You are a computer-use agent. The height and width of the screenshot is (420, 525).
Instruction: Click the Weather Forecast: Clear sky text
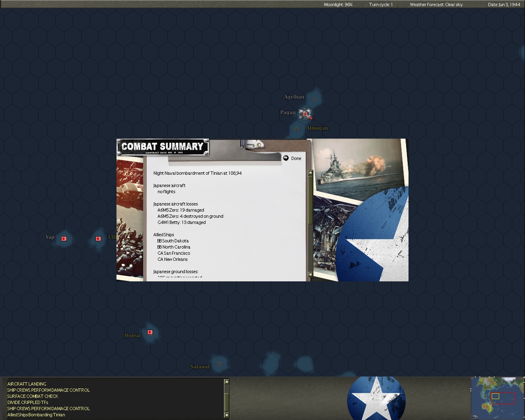click(436, 5)
